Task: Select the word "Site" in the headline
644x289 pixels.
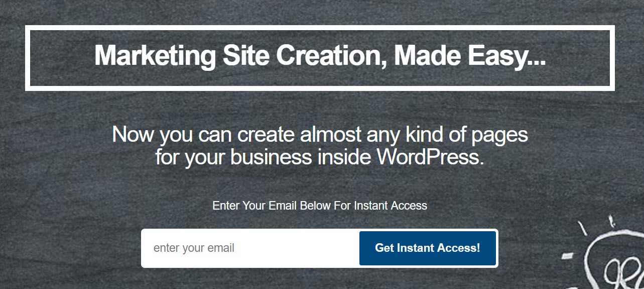Action: click(246, 55)
